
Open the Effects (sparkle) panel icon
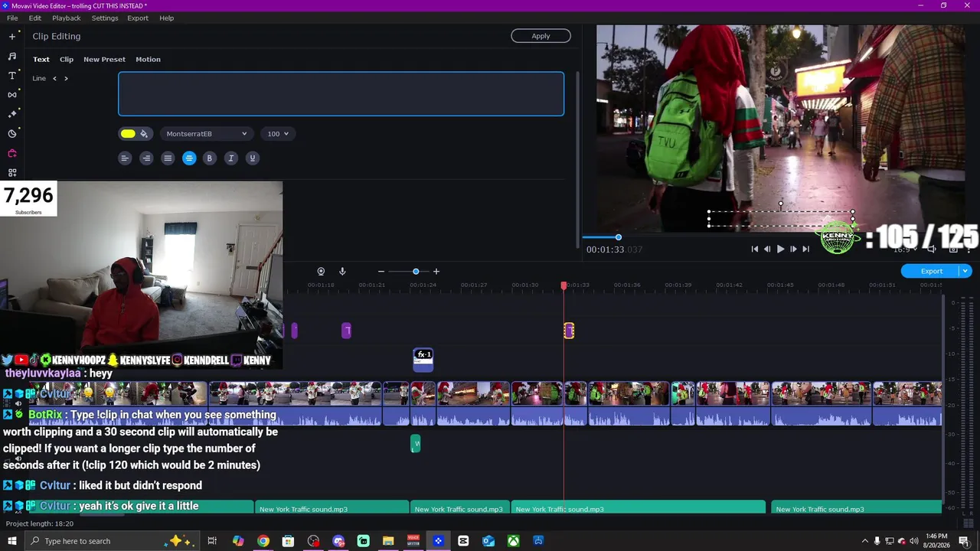pyautogui.click(x=12, y=114)
